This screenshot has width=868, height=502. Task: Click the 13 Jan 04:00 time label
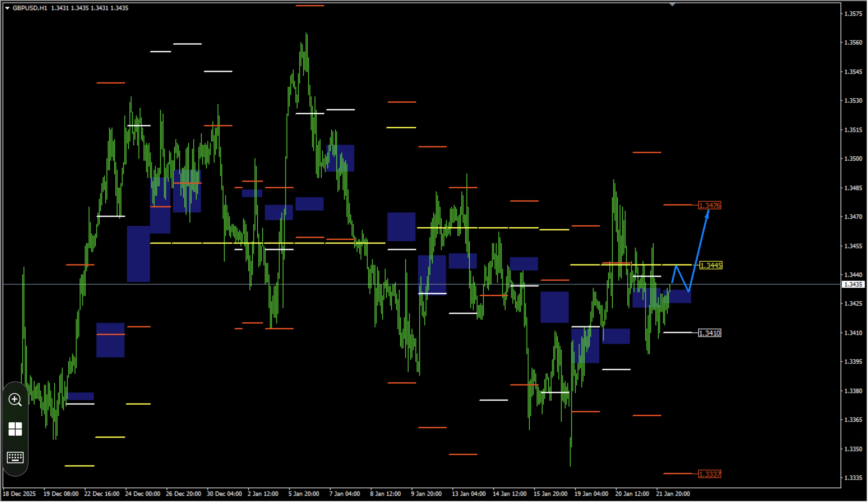pyautogui.click(x=469, y=494)
